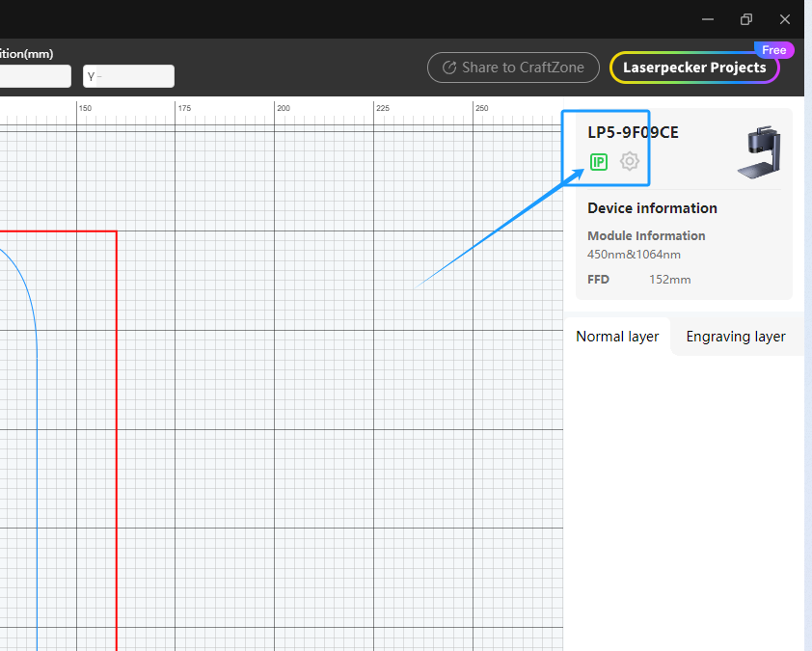Switch to the Normal layer tab

(x=617, y=337)
